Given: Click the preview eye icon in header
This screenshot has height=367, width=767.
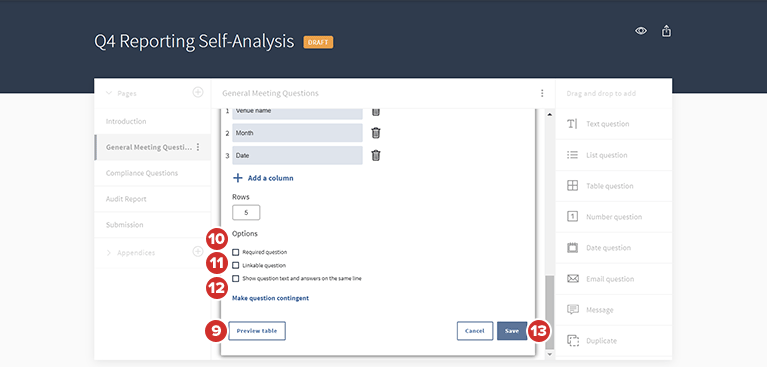Looking at the screenshot, I should coord(641,31).
